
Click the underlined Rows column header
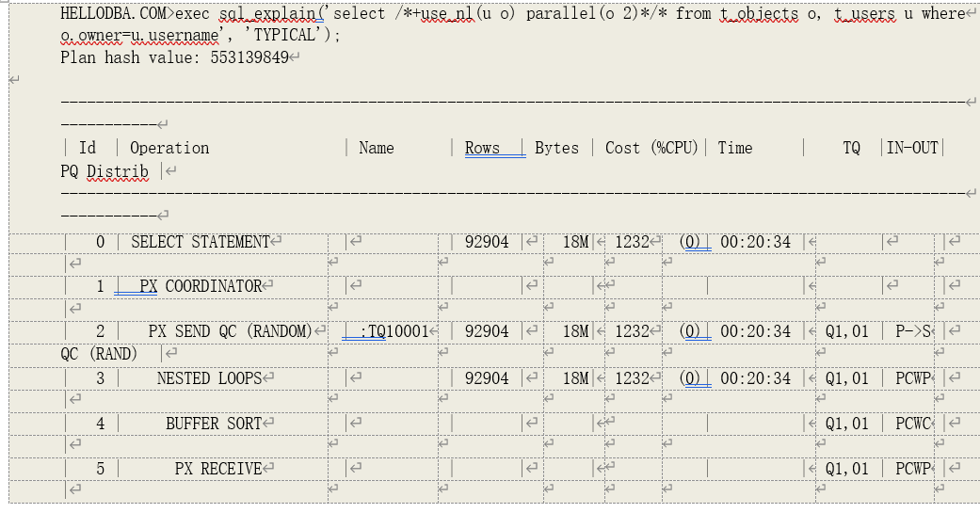pos(483,148)
